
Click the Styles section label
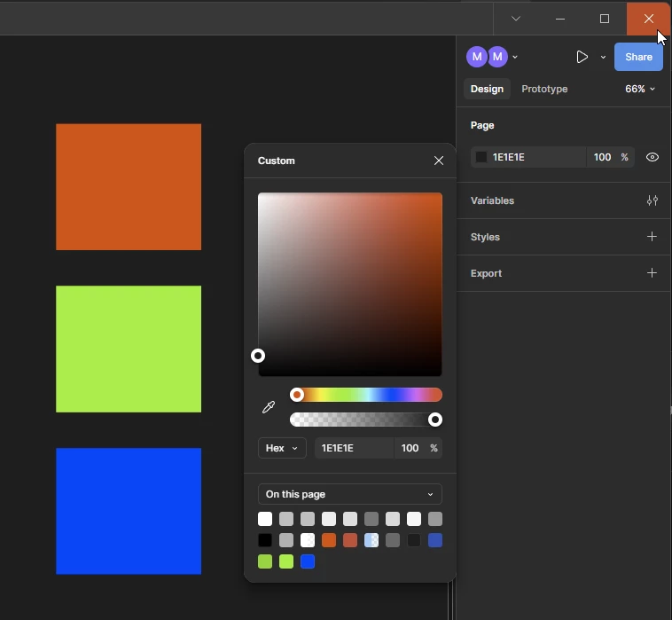485,237
